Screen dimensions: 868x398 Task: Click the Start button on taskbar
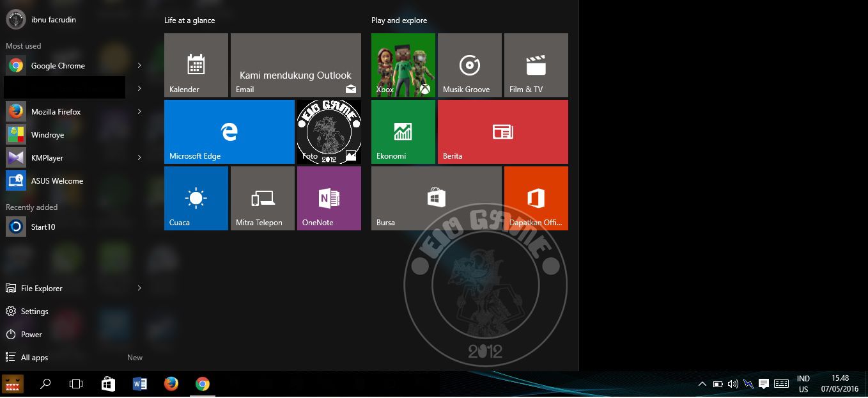13,384
